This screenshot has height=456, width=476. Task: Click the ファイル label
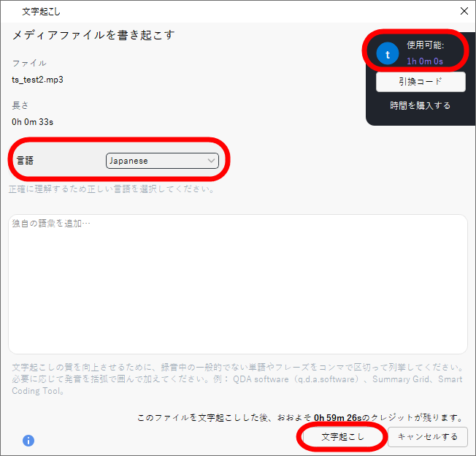(29, 63)
